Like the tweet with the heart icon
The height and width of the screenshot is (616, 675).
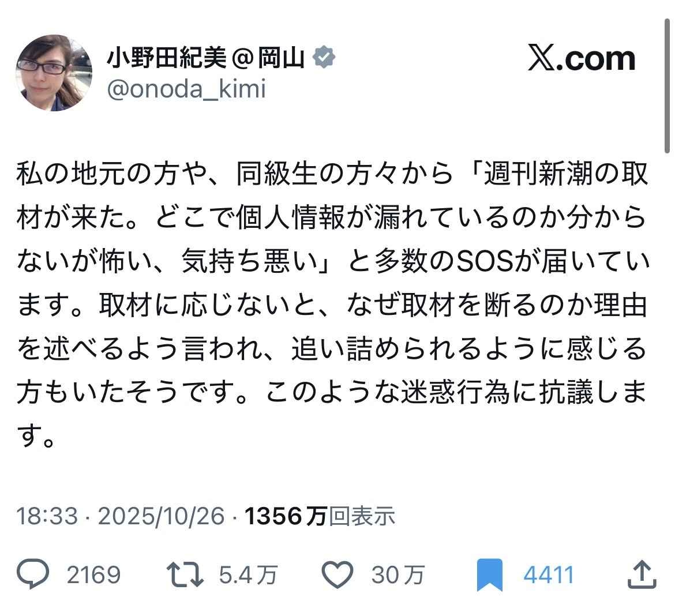click(x=336, y=574)
